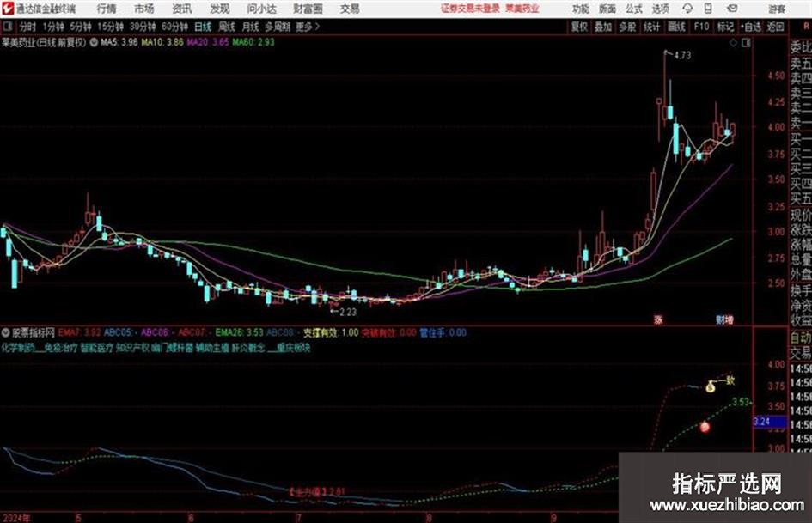Open the mobile phone icon
The height and width of the screenshot is (523, 812).
(x=708, y=9)
